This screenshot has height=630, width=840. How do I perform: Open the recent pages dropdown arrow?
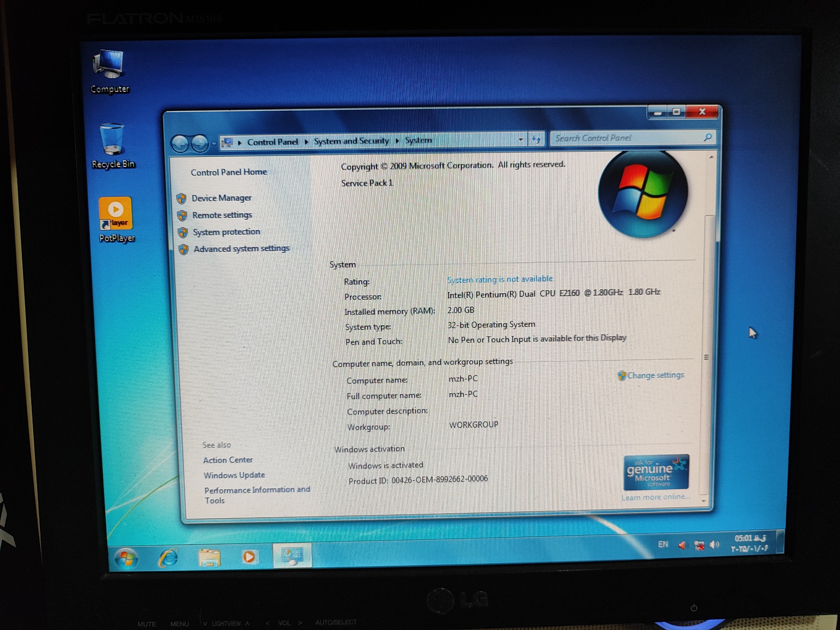pyautogui.click(x=214, y=143)
